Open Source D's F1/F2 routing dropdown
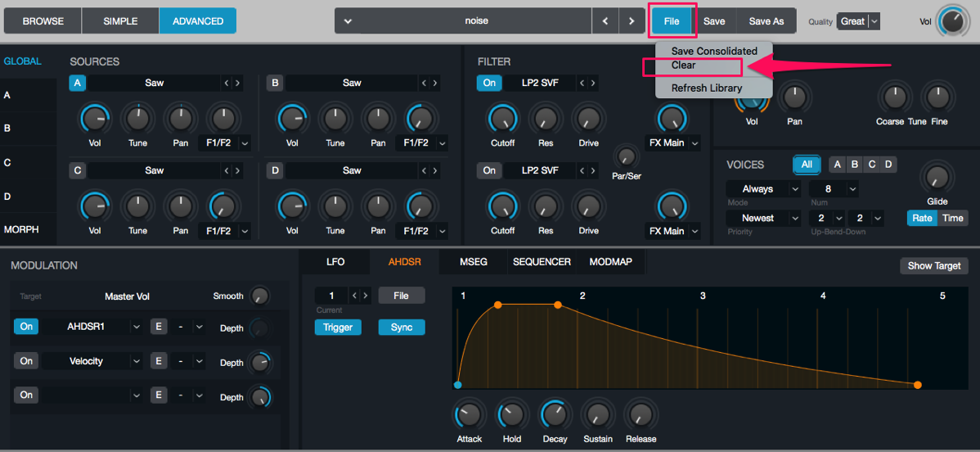 point(421,230)
